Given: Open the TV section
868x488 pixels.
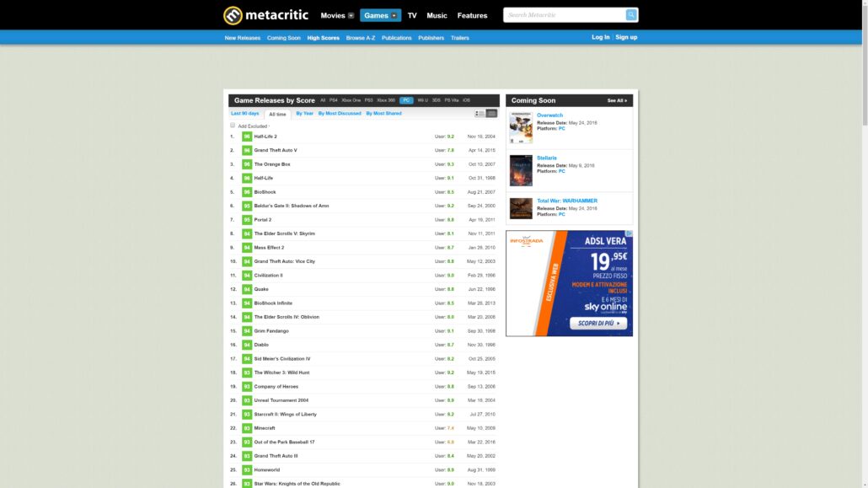Looking at the screenshot, I should pyautogui.click(x=412, y=15).
